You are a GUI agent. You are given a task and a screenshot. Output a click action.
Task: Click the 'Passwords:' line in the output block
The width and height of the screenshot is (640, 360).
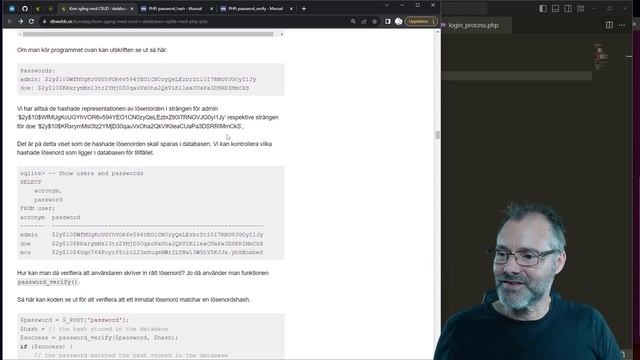pyautogui.click(x=38, y=71)
